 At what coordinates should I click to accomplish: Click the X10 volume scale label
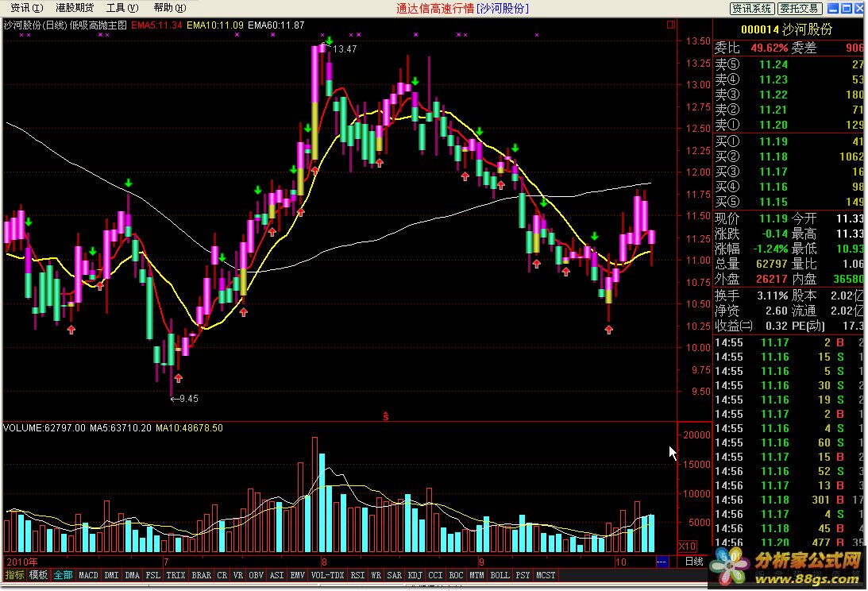[688, 547]
